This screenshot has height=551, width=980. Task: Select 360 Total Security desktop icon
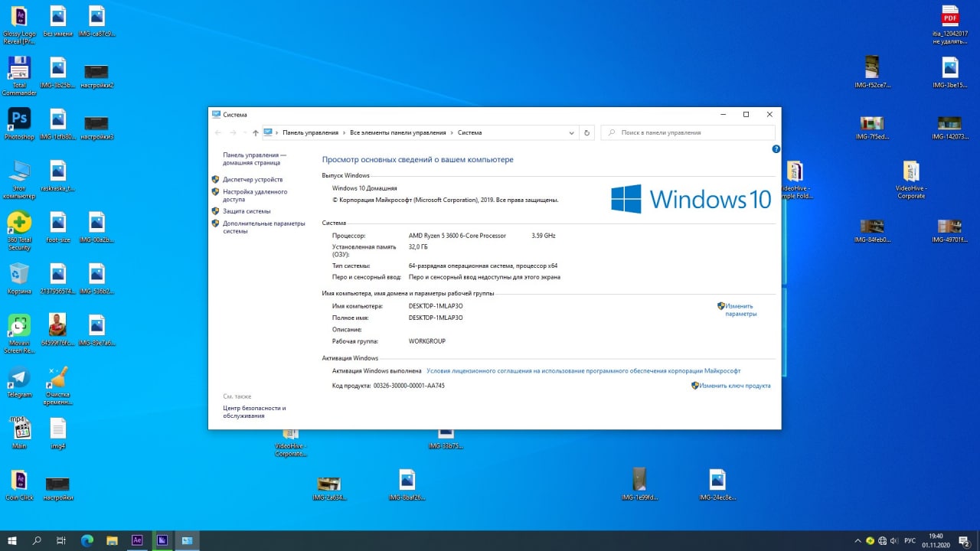19,230
